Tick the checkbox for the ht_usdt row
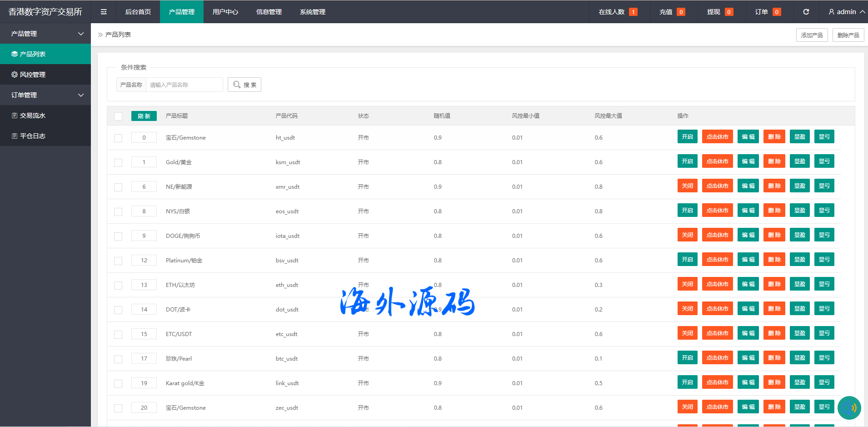 [118, 138]
